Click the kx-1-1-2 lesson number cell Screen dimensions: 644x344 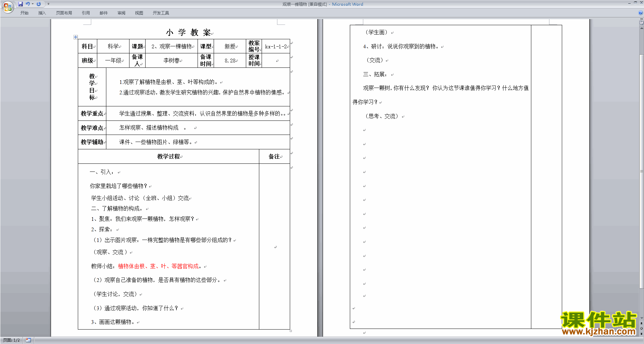pos(276,46)
